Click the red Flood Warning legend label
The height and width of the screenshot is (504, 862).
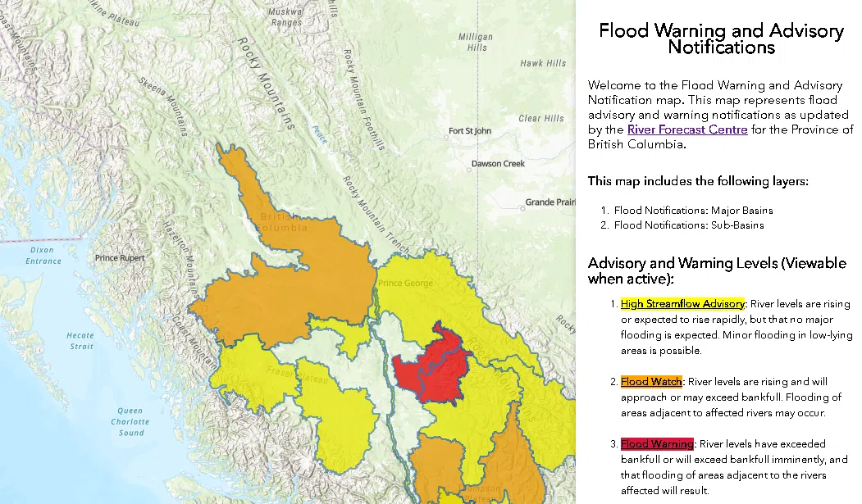click(657, 443)
